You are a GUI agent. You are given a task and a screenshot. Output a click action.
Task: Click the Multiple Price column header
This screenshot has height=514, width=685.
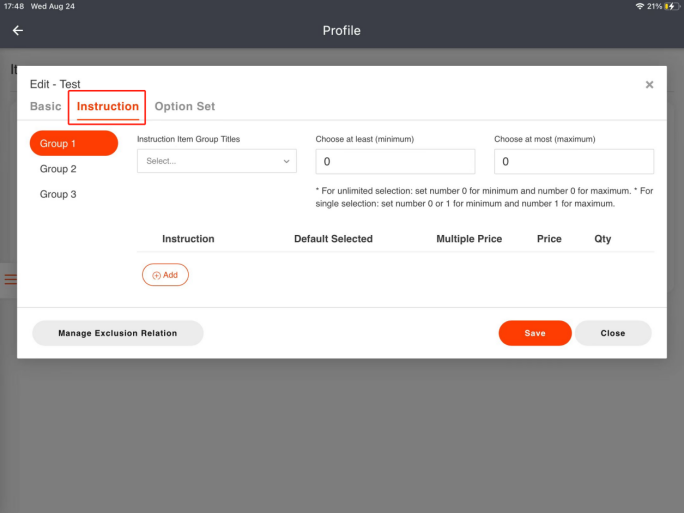tap(469, 239)
